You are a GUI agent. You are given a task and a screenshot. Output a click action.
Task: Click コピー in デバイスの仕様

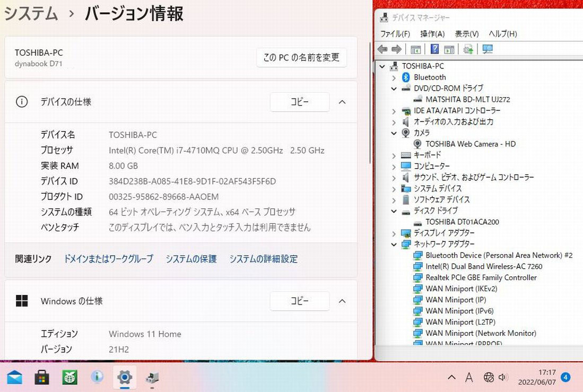tap(300, 102)
